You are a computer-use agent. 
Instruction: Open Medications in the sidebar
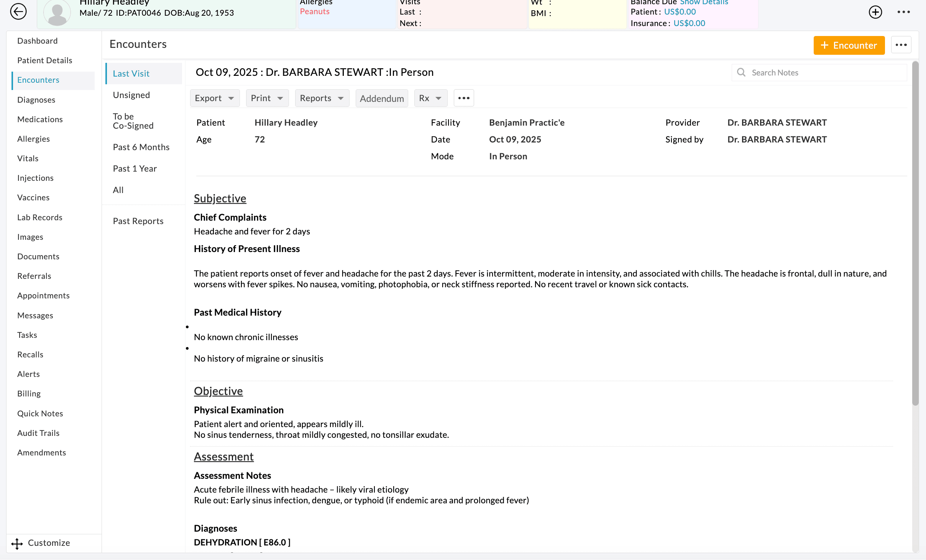point(40,119)
